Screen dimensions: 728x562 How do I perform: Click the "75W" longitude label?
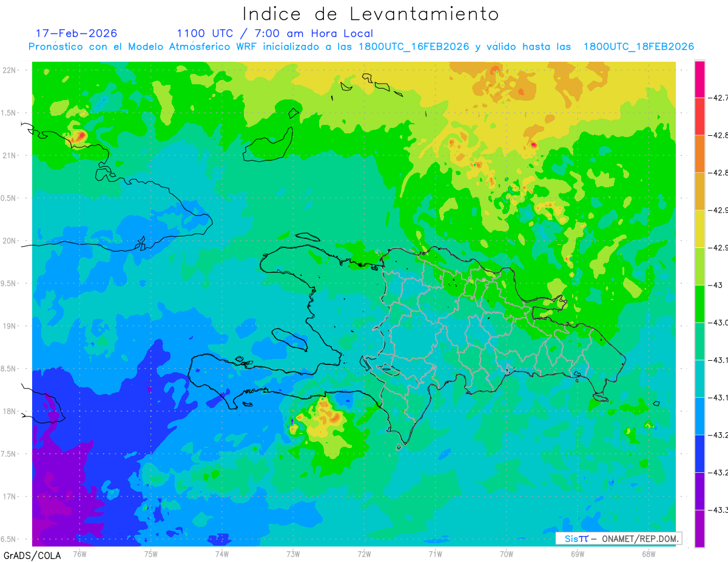[x=150, y=554]
